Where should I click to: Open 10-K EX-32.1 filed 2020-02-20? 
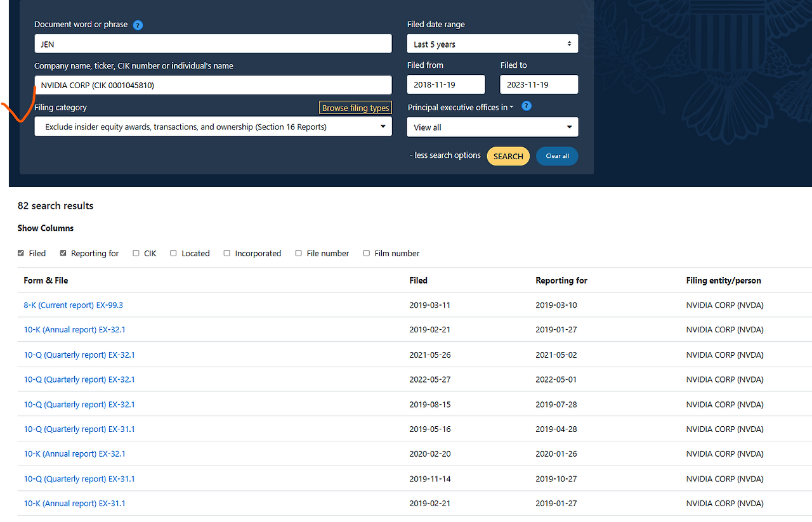pos(75,454)
